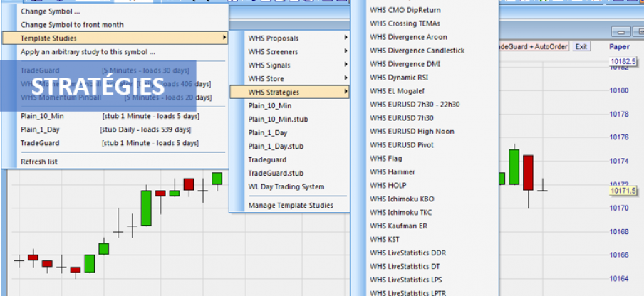Expand the WHS Screeners submenu
The image size is (644, 296).
pos(289,52)
